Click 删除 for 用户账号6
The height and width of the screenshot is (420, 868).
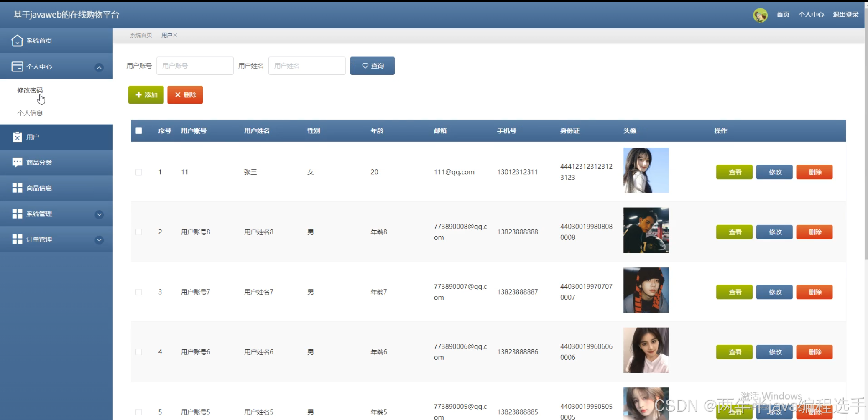tap(814, 352)
